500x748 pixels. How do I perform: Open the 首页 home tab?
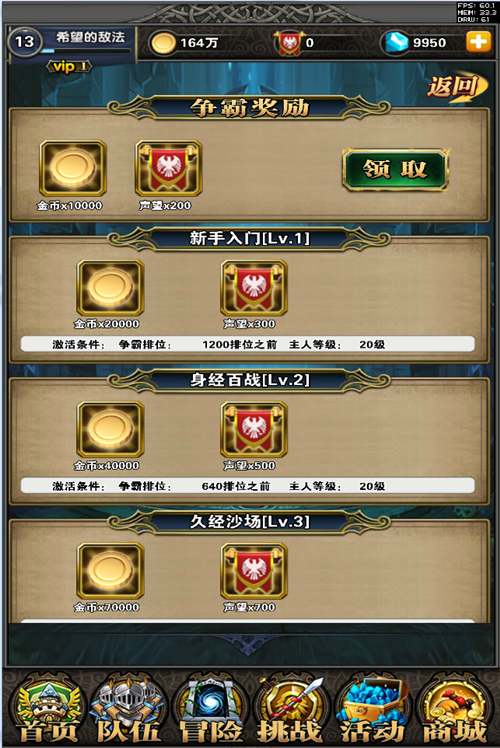(47, 709)
